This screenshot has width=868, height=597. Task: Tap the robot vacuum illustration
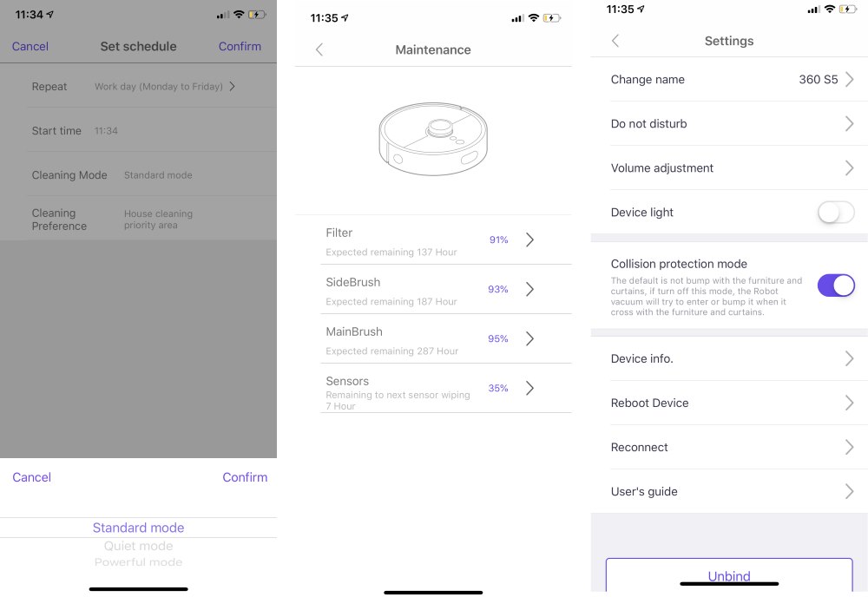[x=433, y=139]
